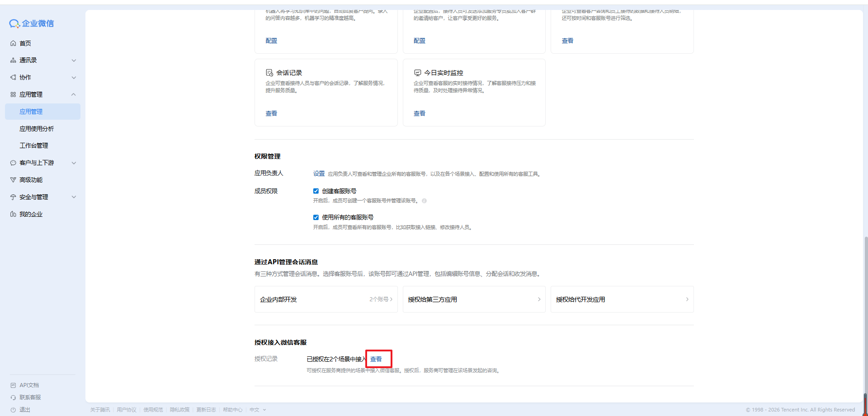This screenshot has height=416, width=868.
Task: Expand the 协作 menu chevron
Action: [74, 78]
